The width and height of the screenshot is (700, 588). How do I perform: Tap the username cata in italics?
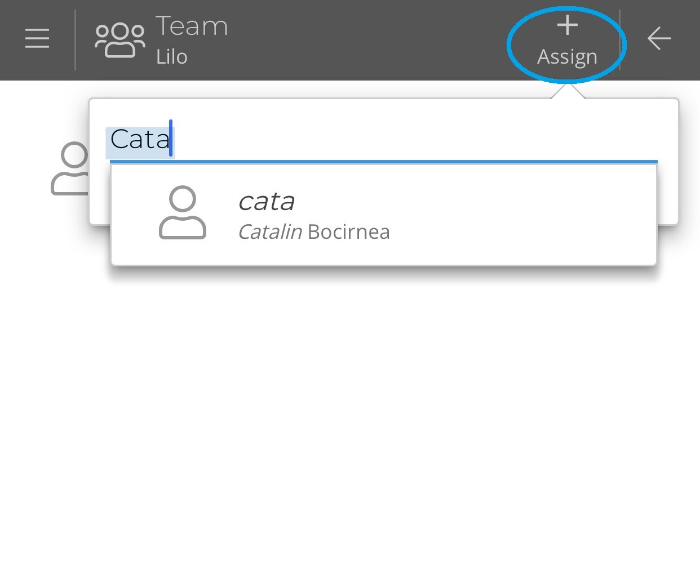(267, 201)
